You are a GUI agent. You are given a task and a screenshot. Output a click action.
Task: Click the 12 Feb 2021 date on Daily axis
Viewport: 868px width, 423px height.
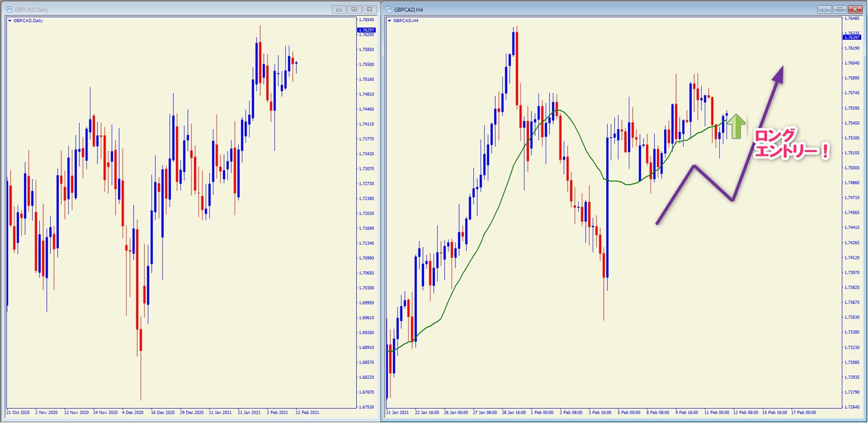[x=307, y=412]
